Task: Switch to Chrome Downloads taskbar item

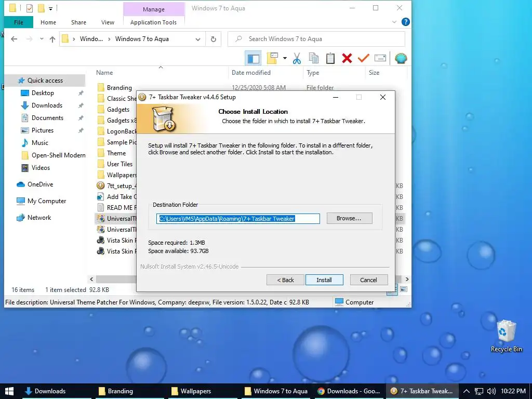Action: click(349, 391)
